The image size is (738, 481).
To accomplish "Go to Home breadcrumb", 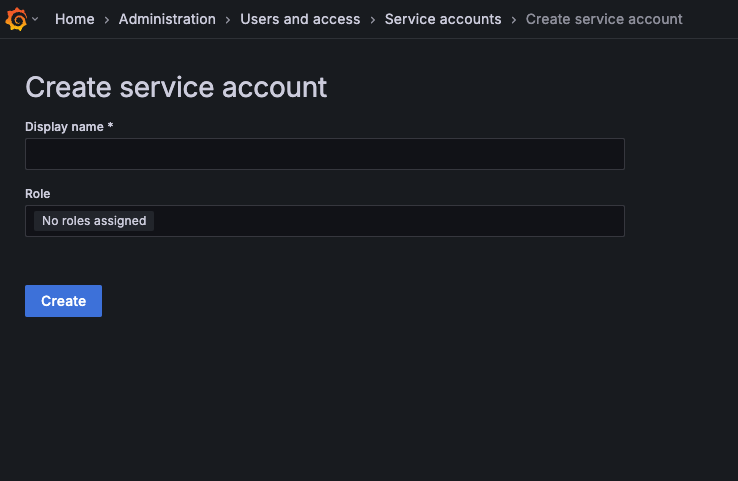I will point(74,19).
